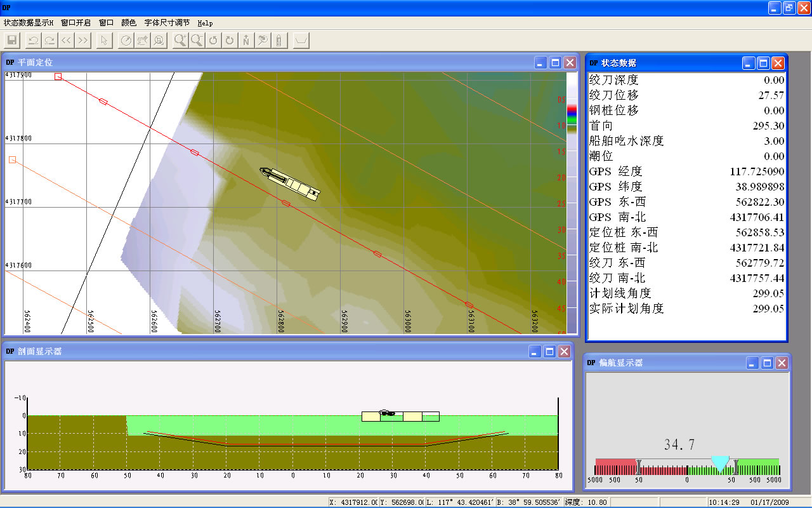Click the Redo arrow toolbar icon
Screen dimensions: 812x508
49,41
